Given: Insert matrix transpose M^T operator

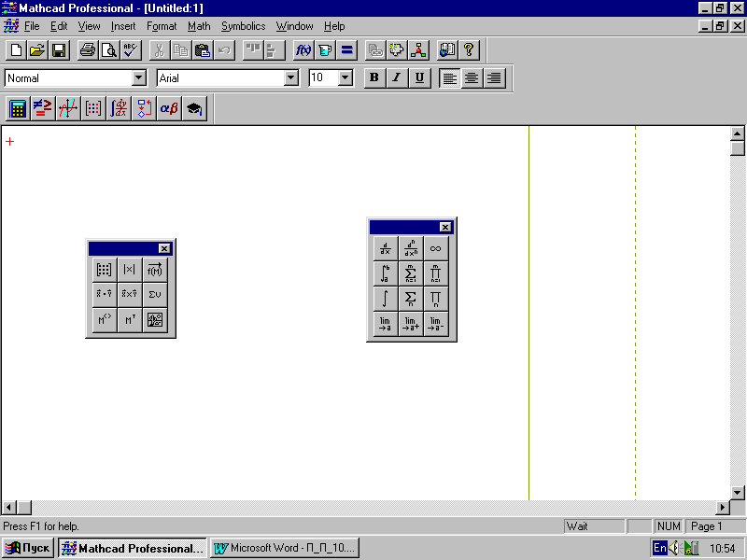Looking at the screenshot, I should (130, 319).
